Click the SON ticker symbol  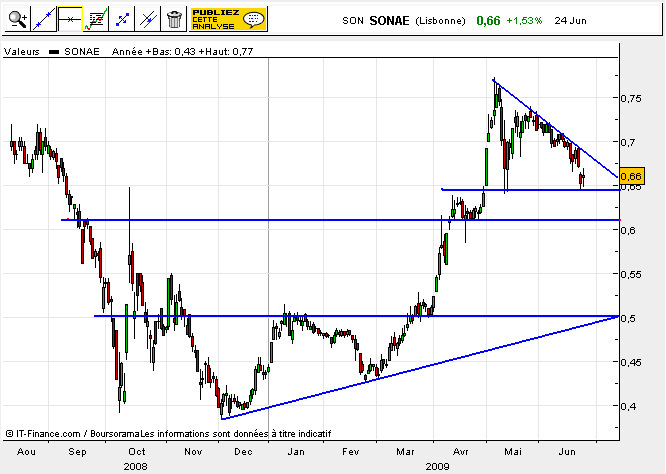point(353,21)
